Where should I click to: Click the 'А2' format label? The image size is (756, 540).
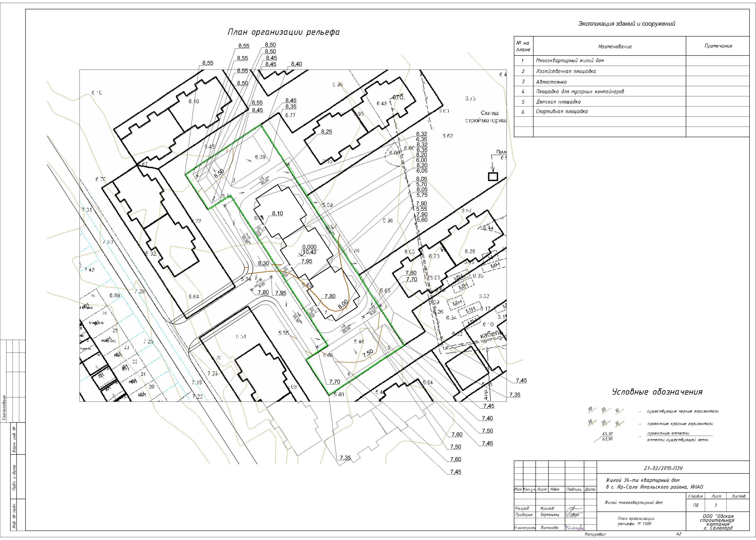[x=678, y=534]
